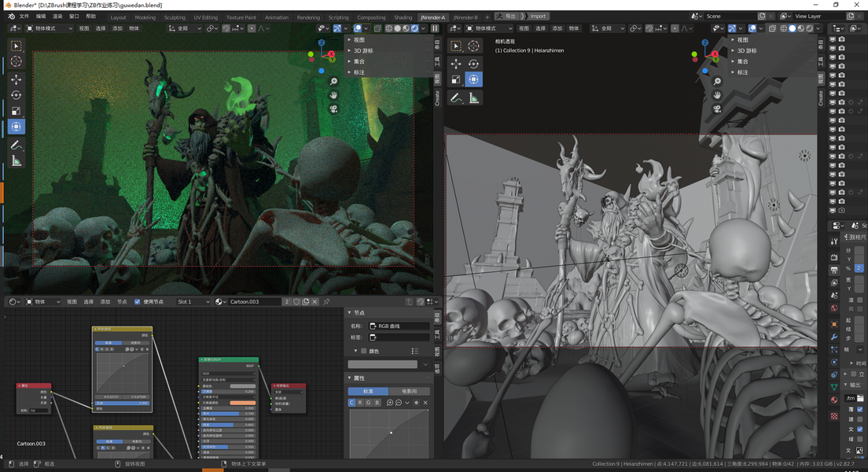This screenshot has width=868, height=472.
Task: Open object mode dropdown in right viewport
Action: pyautogui.click(x=489, y=28)
